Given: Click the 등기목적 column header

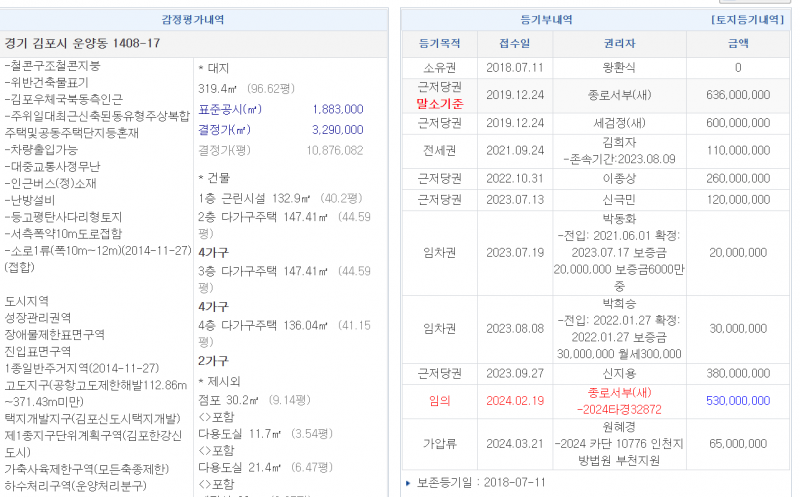Looking at the screenshot, I should 439,43.
